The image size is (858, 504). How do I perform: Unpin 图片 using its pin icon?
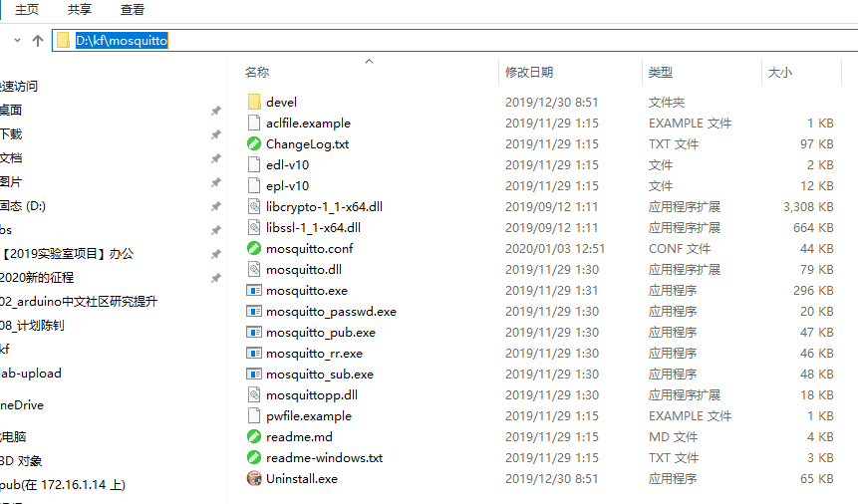pyautogui.click(x=216, y=182)
